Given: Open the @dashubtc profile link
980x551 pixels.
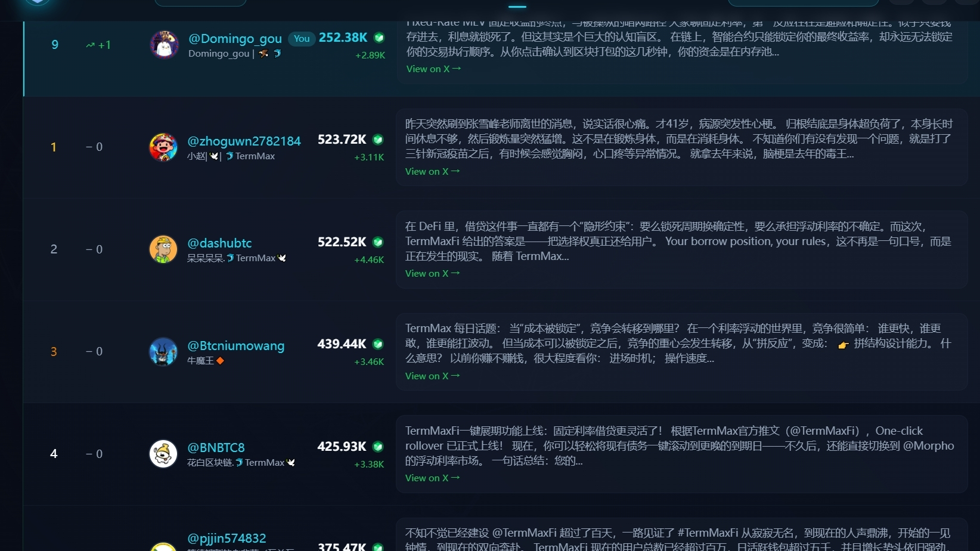Looking at the screenshot, I should (x=219, y=243).
